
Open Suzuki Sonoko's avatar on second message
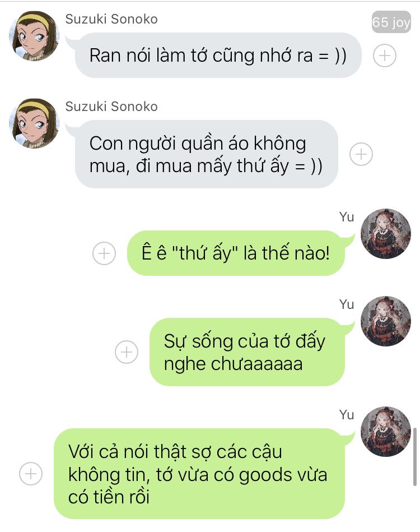coord(34,123)
